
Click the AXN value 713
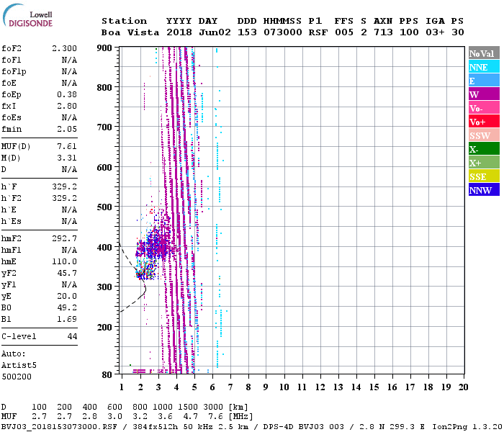[x=383, y=32]
